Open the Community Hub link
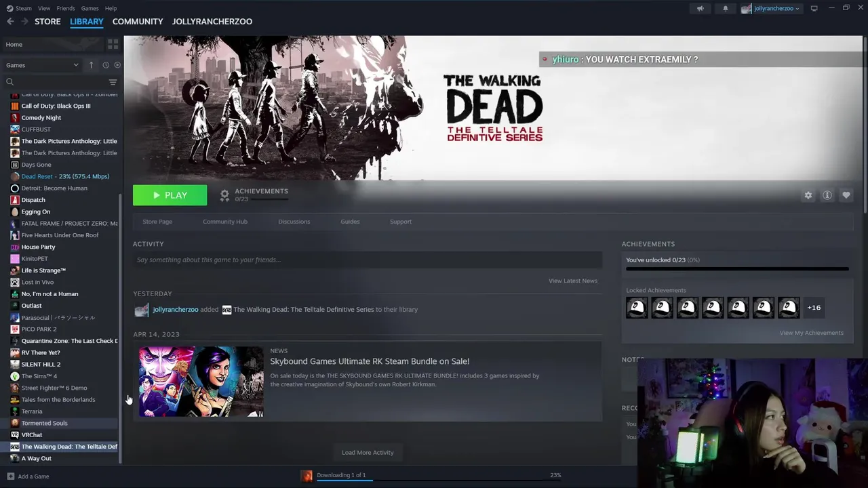This screenshot has height=488, width=868. (225, 222)
